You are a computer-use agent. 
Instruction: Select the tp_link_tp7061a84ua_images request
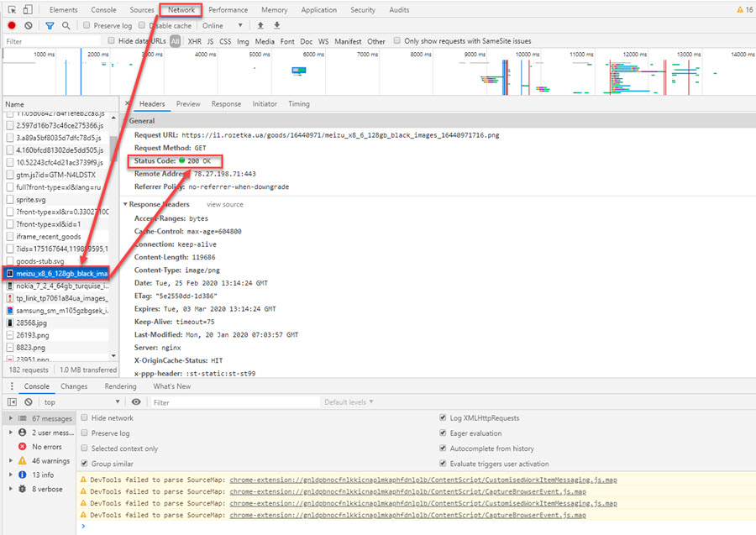click(57, 298)
